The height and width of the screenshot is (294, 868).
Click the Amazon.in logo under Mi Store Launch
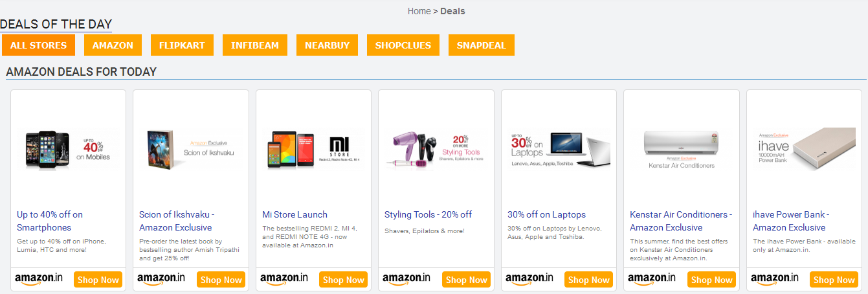point(284,279)
